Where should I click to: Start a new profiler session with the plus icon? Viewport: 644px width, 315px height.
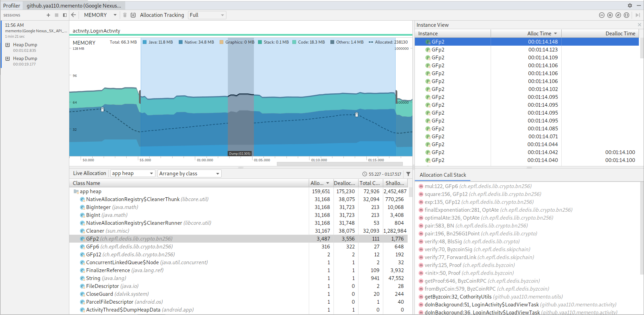(x=48, y=15)
